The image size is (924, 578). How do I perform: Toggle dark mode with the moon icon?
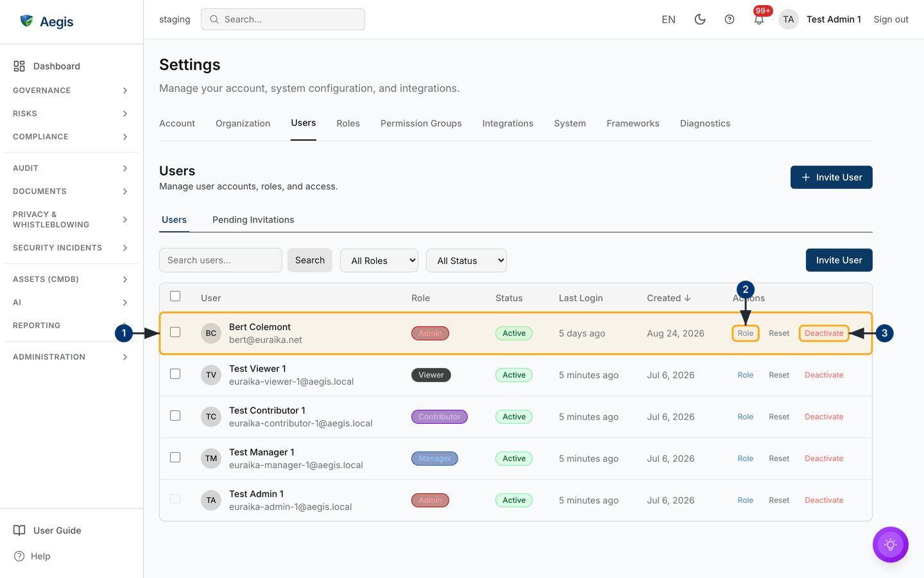tap(700, 19)
